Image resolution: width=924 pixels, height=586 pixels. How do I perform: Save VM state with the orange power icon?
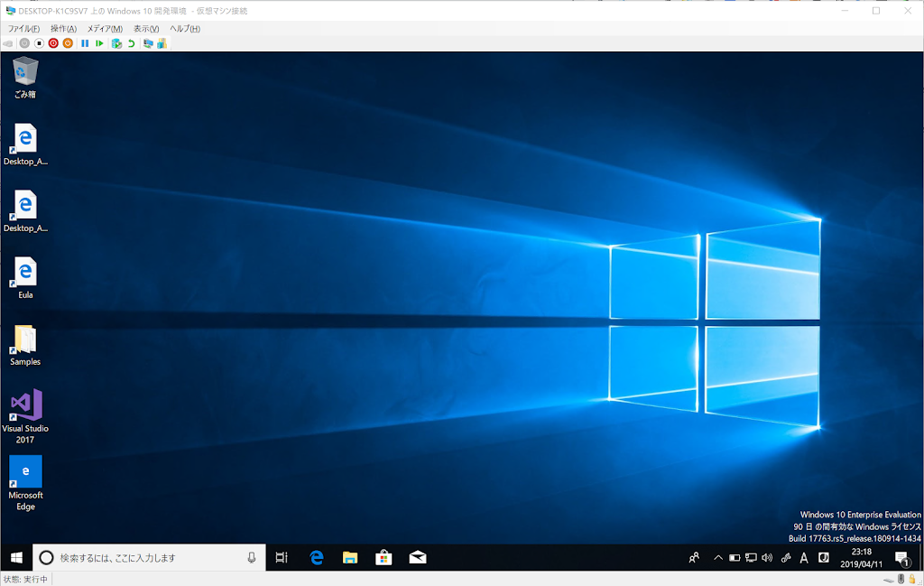pos(68,43)
